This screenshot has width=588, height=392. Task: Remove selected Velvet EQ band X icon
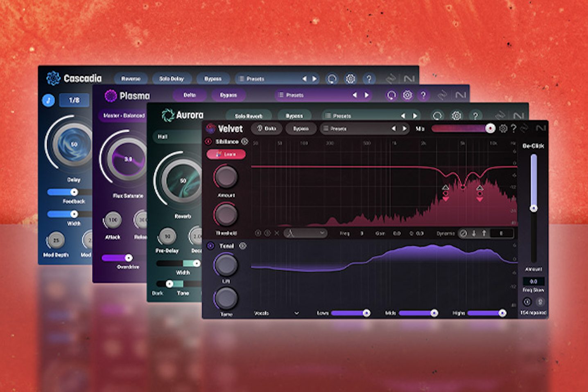[277, 233]
